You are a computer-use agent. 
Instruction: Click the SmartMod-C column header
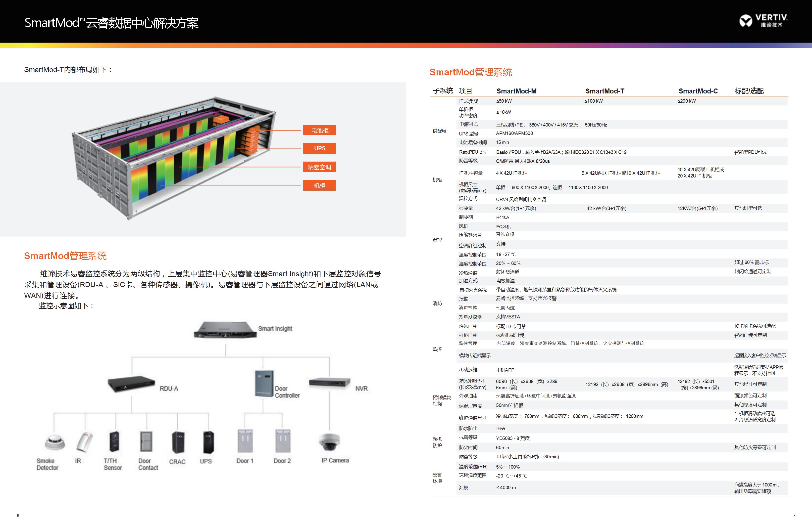[x=698, y=91]
